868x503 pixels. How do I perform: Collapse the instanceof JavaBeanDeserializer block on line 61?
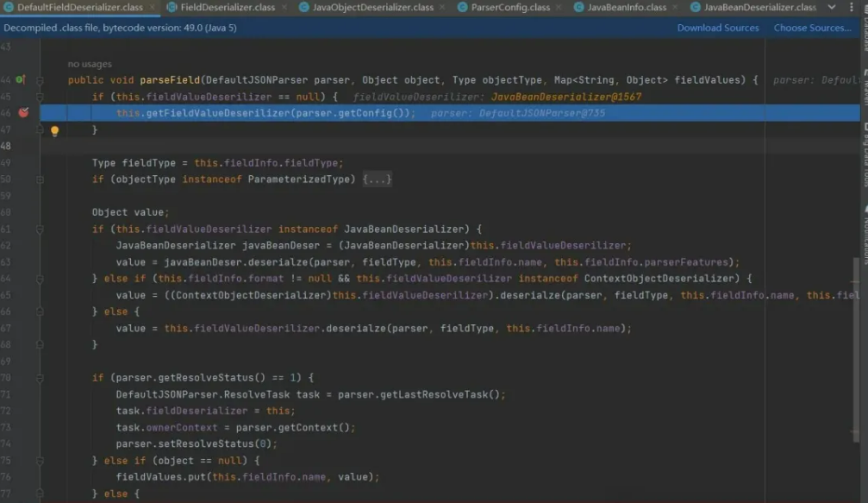40,229
